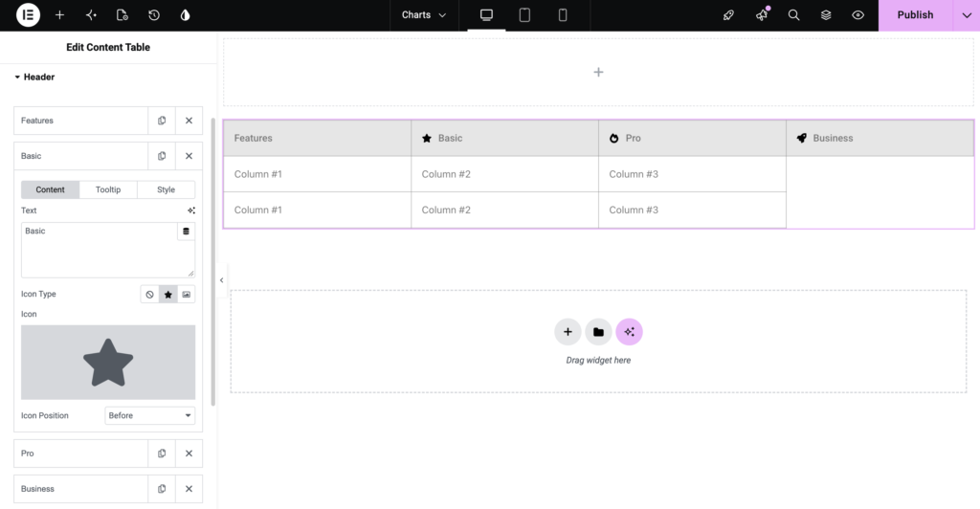
Task: Switch to the Tooltip tab
Action: (x=108, y=189)
